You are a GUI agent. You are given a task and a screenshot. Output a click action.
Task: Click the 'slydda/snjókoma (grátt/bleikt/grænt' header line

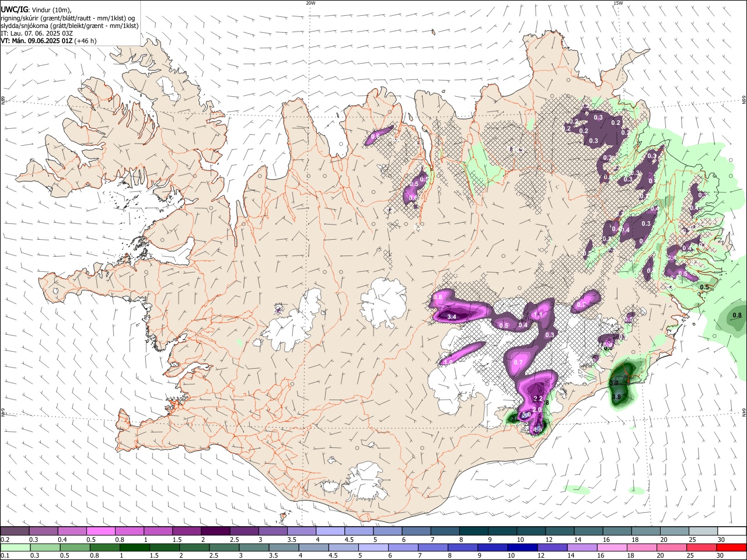69,26
